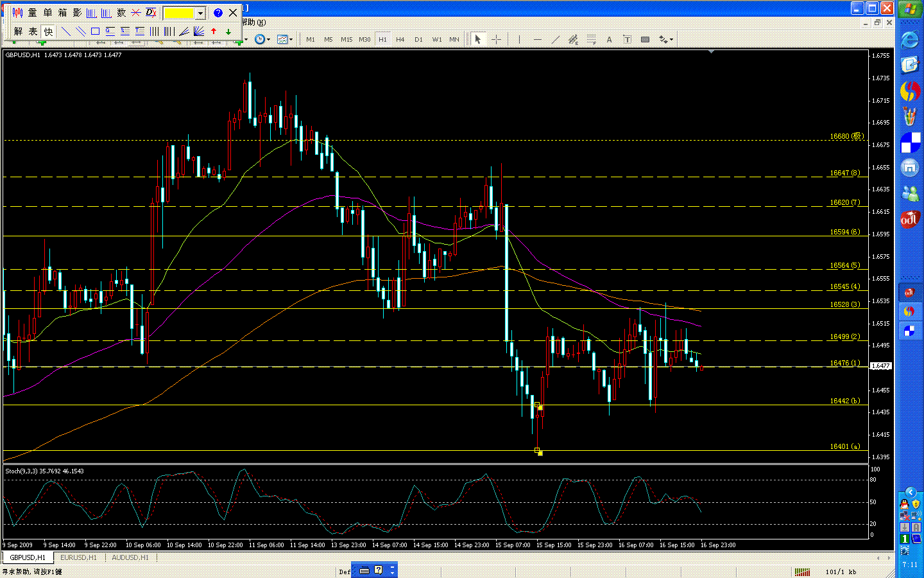This screenshot has width=924, height=578.
Task: Click the 16442 (b) level label
Action: pos(845,401)
